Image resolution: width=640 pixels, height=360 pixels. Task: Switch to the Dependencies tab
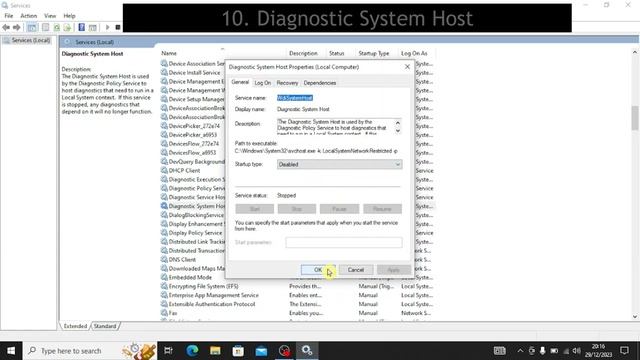point(320,83)
